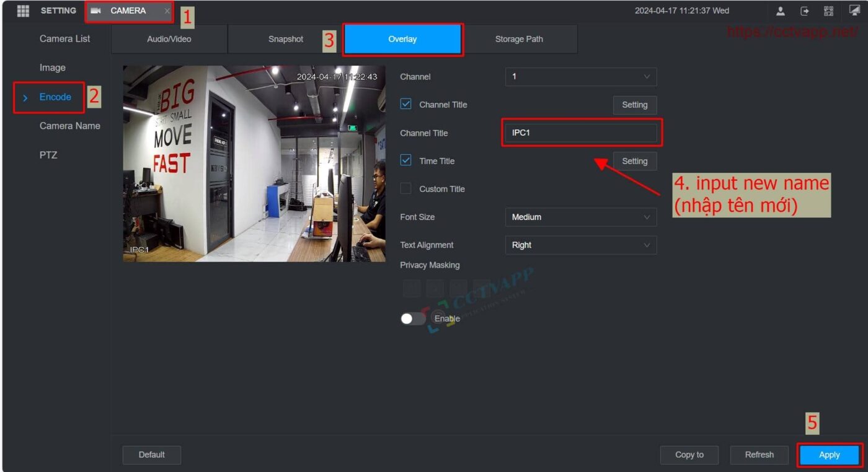Screen dimensions: 868x472
Task: Open the Storage Path tab
Action: 518,39
